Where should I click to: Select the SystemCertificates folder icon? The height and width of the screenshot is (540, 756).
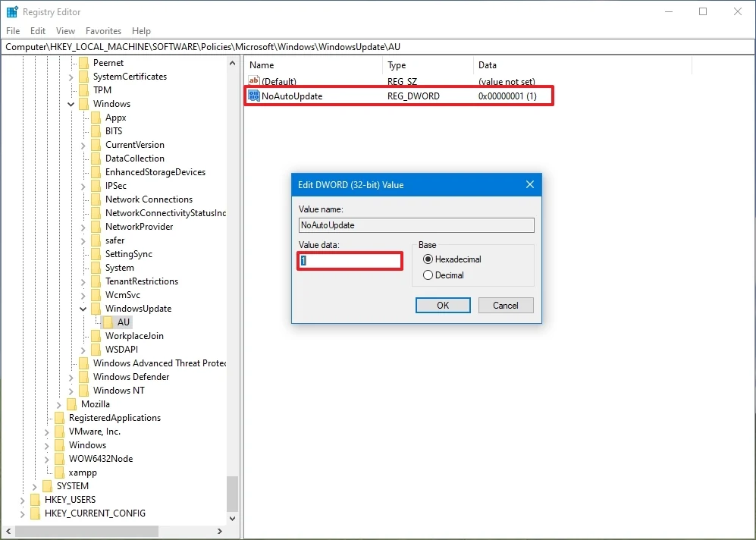[x=84, y=77]
